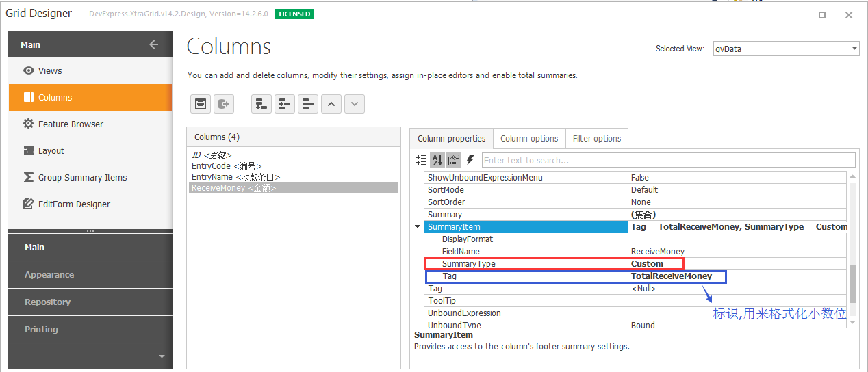Viewport: 868px width, 372px height.
Task: Click the EditForm Designer pencil icon
Action: click(29, 204)
